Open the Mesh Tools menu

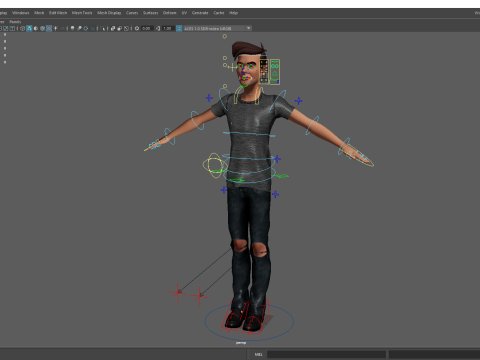[x=82, y=13]
